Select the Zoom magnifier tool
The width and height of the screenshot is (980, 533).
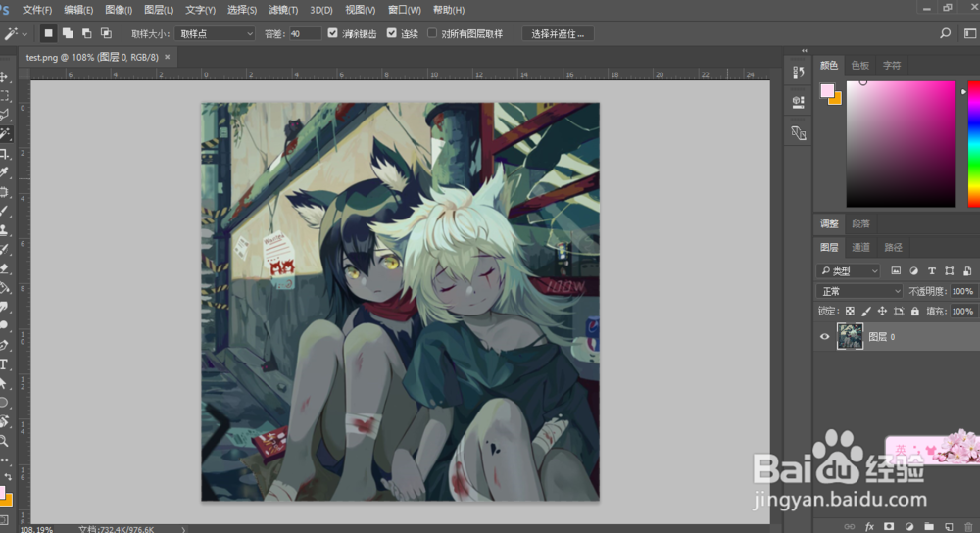click(x=4, y=441)
